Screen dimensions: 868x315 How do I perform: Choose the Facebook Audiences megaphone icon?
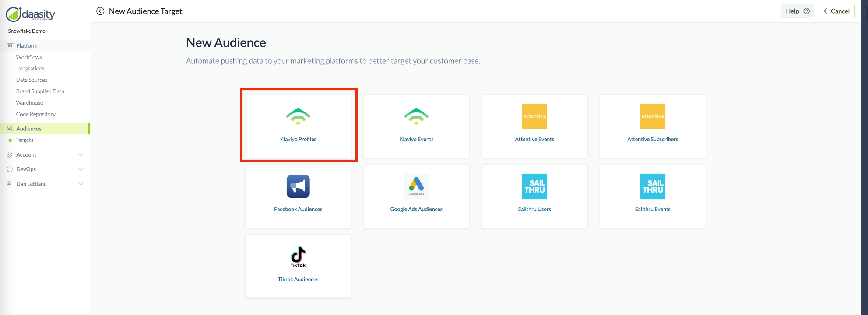pyautogui.click(x=298, y=186)
